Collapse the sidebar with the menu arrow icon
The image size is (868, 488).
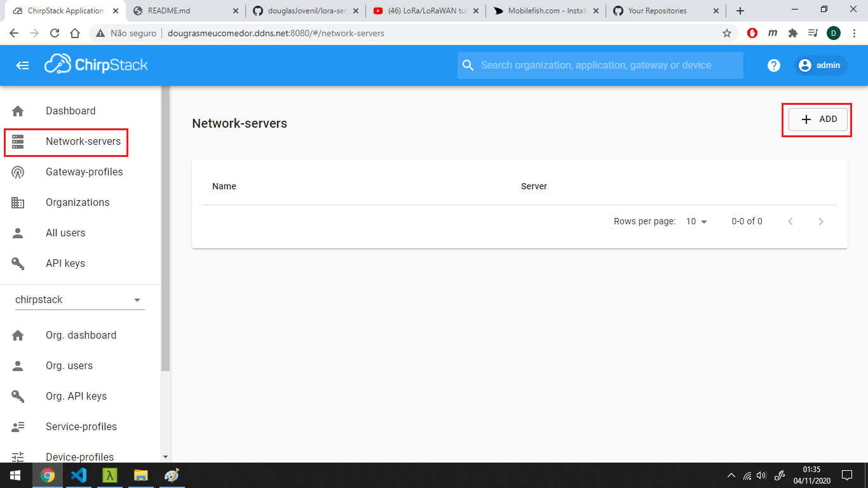point(22,65)
